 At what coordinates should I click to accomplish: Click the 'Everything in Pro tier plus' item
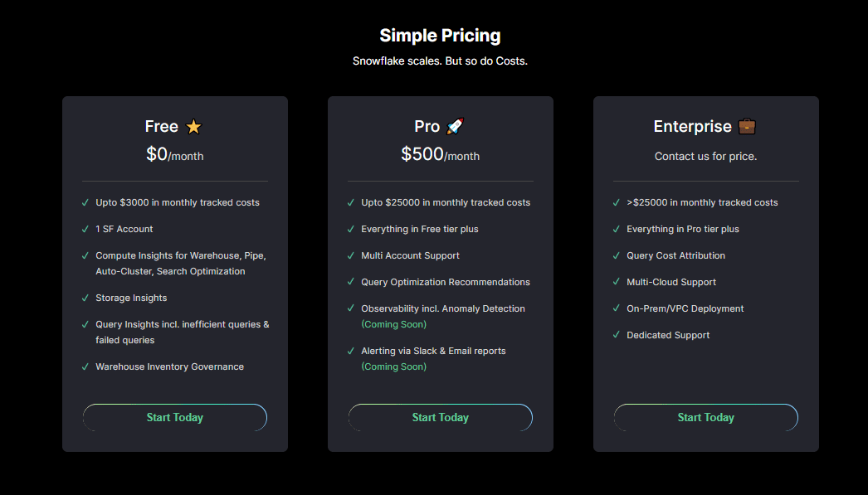[x=684, y=229]
